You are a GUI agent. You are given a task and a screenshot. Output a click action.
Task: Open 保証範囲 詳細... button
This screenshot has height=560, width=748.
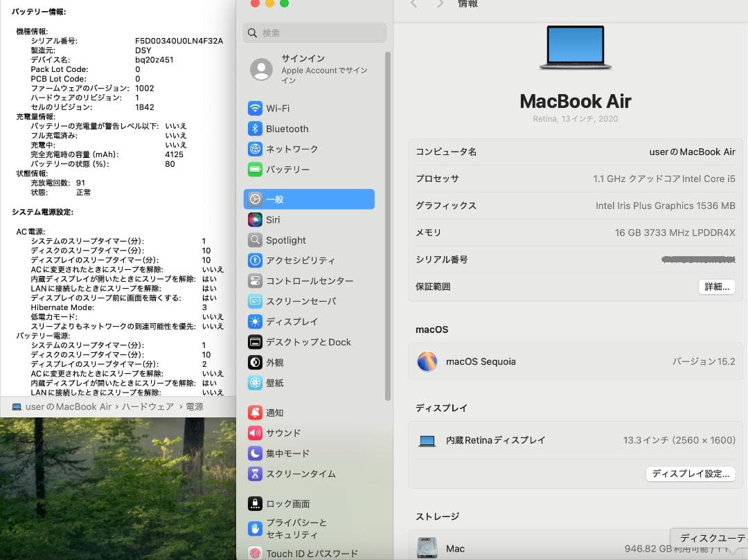tap(717, 287)
